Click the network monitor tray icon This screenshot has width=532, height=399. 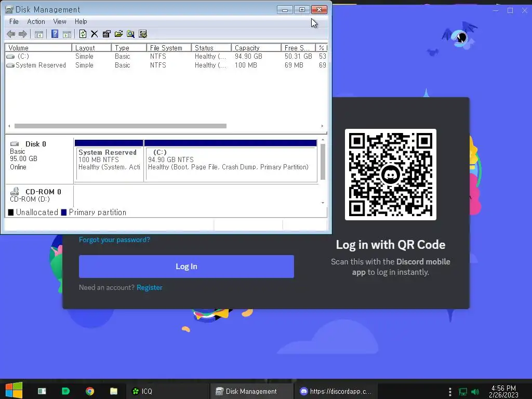463,392
